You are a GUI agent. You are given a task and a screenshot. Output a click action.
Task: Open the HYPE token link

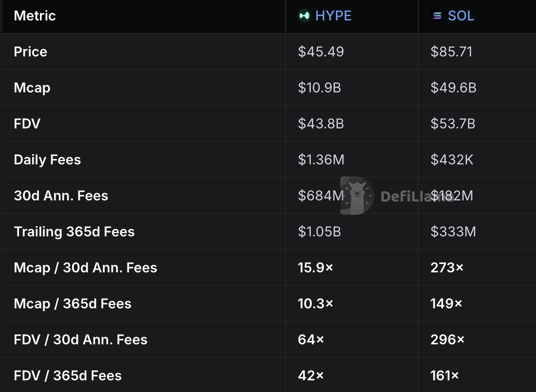[333, 16]
